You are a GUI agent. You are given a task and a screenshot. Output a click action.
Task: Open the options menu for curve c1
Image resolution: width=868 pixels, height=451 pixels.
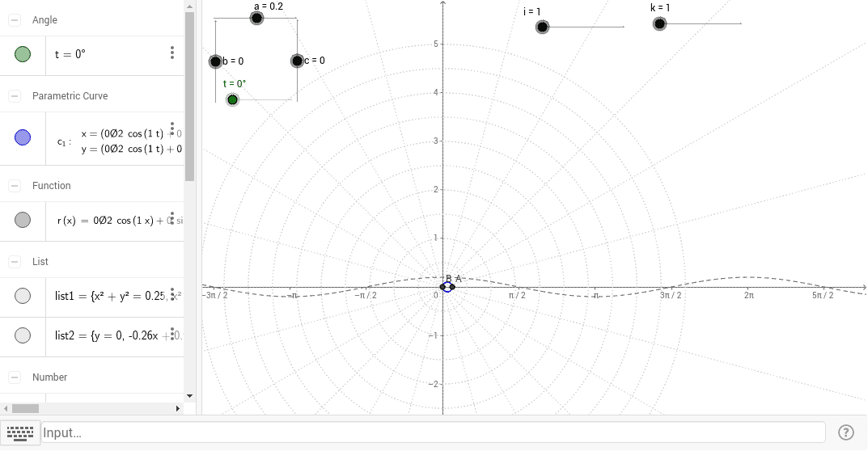coord(172,129)
